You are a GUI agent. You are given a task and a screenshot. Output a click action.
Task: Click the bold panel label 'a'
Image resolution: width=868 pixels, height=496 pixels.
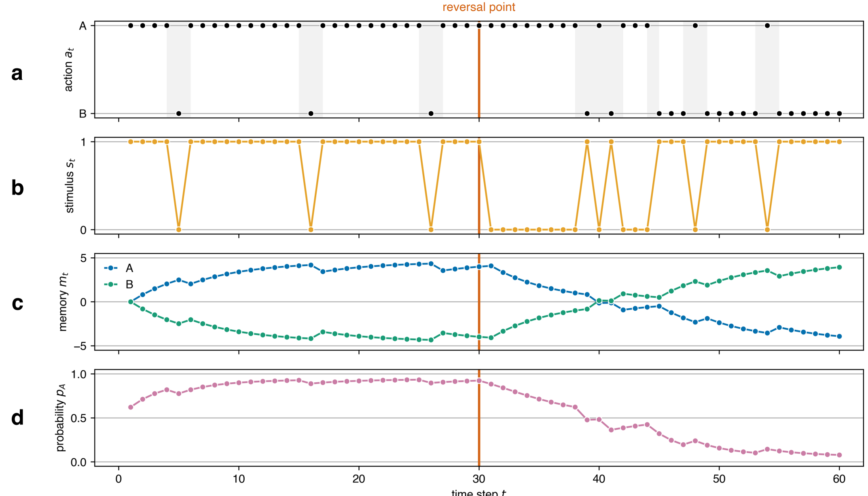click(x=17, y=74)
